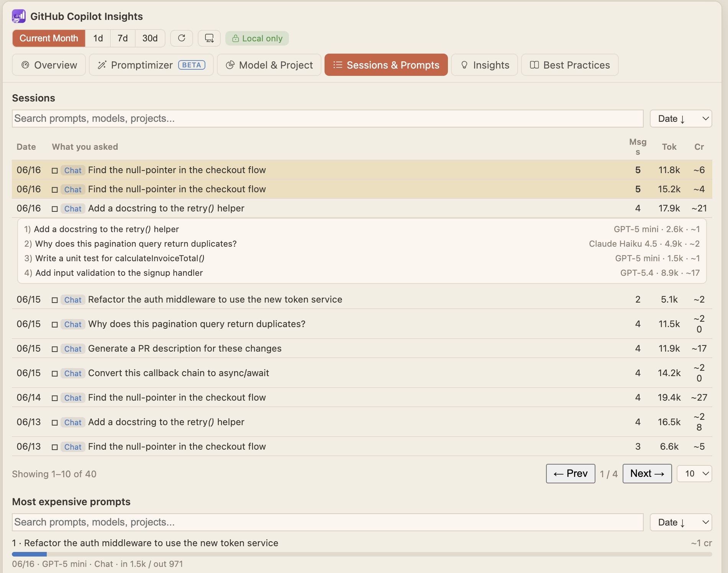Image resolution: width=728 pixels, height=573 pixels.
Task: Click the Sessions search input field
Action: [x=328, y=119]
